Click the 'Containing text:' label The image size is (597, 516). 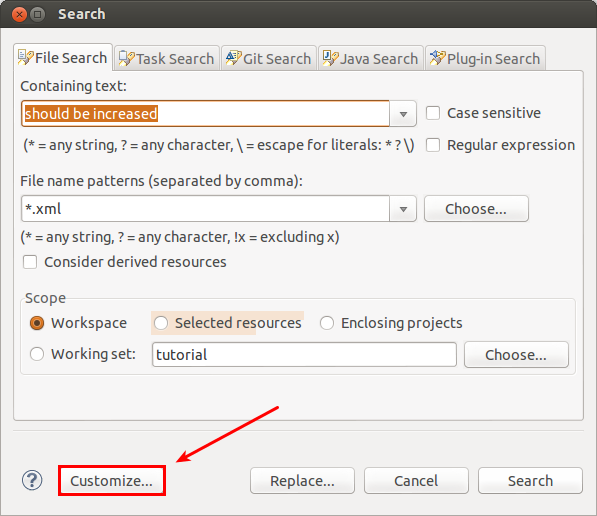[73, 86]
